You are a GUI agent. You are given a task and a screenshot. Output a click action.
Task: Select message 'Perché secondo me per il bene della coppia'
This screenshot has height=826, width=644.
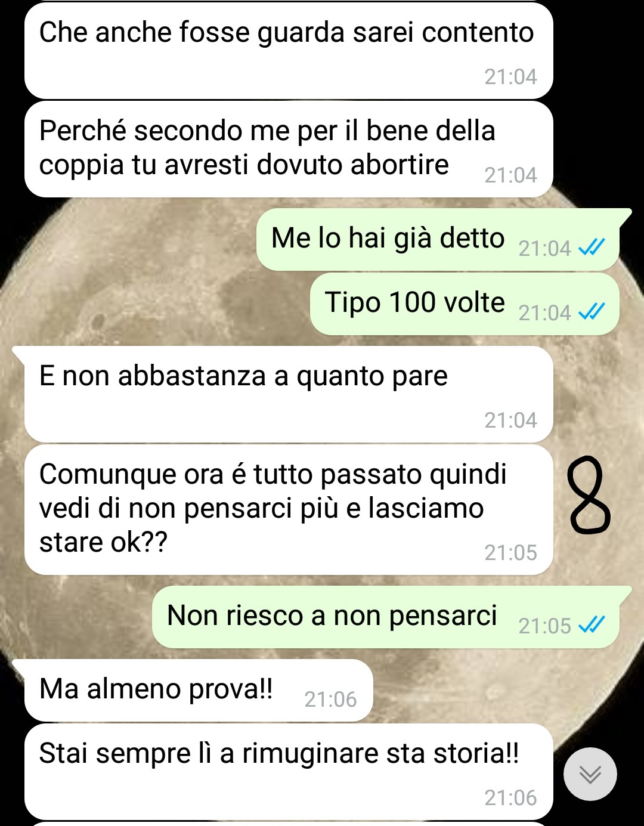[x=289, y=149]
